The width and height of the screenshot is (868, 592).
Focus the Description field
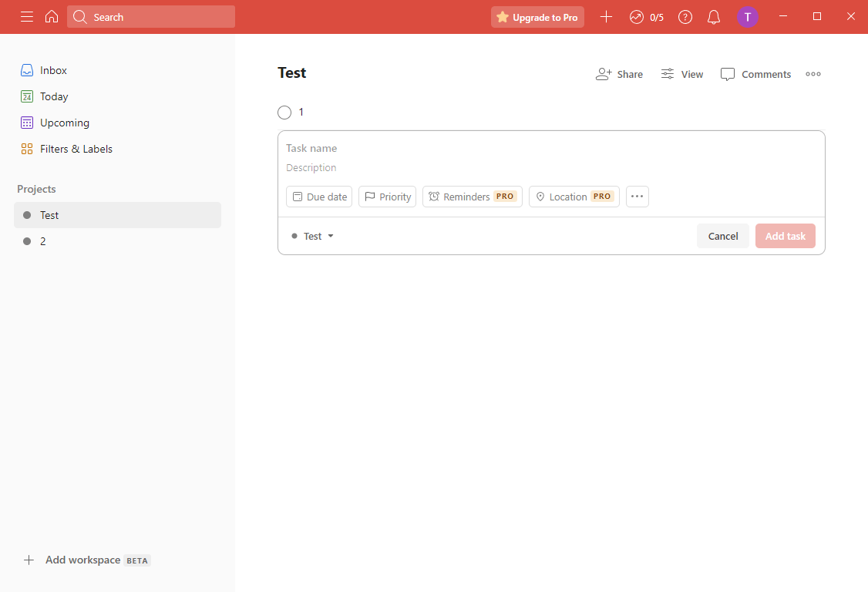click(551, 167)
